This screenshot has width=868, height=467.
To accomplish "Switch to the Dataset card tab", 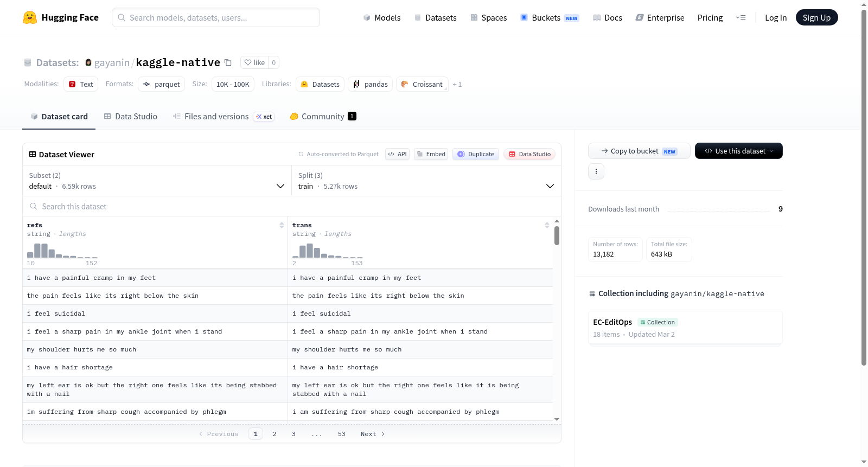I will [59, 116].
